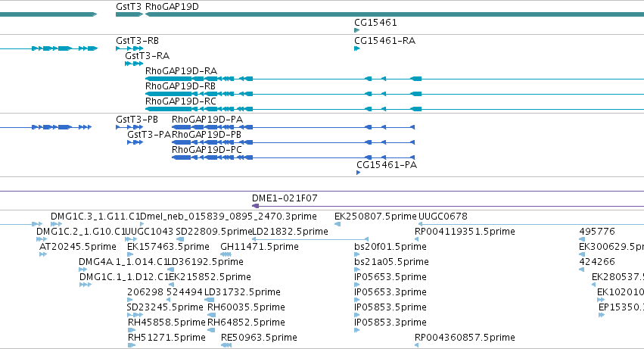Select the GstT3-PA protein label

pos(148,135)
